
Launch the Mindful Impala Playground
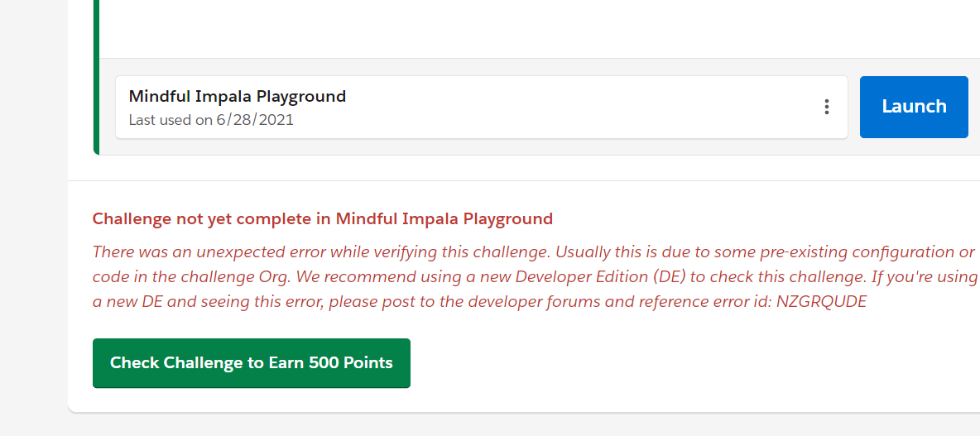(x=914, y=107)
